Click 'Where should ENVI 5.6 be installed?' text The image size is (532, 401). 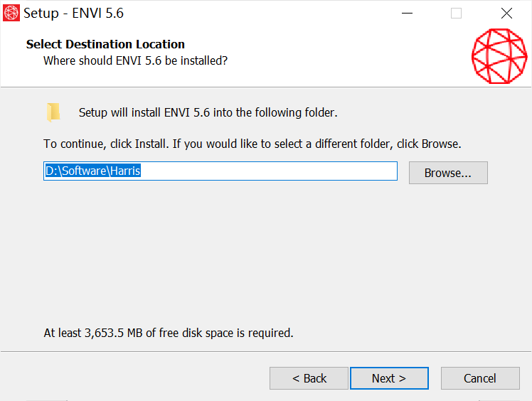point(135,60)
